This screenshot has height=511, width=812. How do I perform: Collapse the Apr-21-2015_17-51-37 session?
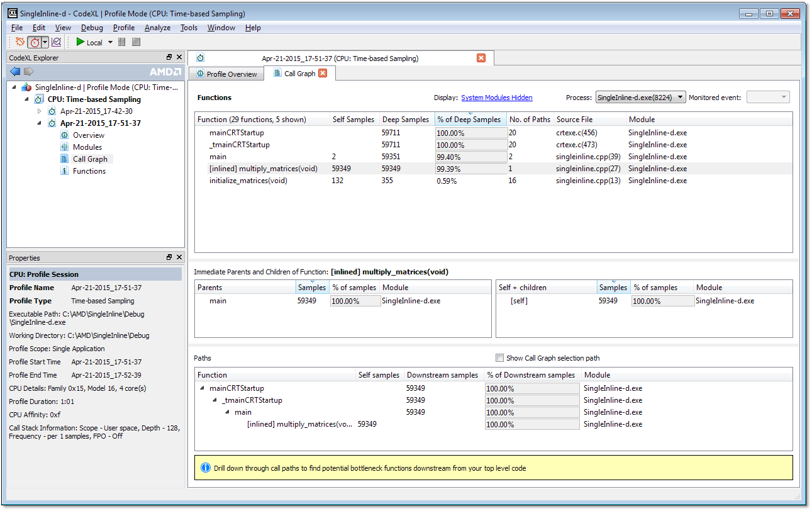[x=39, y=123]
